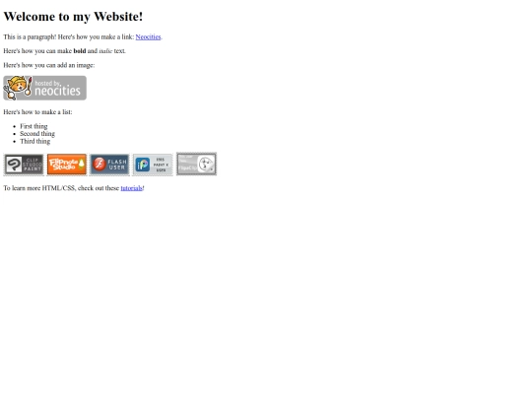532x399 pixels.
Task: Click the cat mascot on the neocities banner
Action: 18,88
